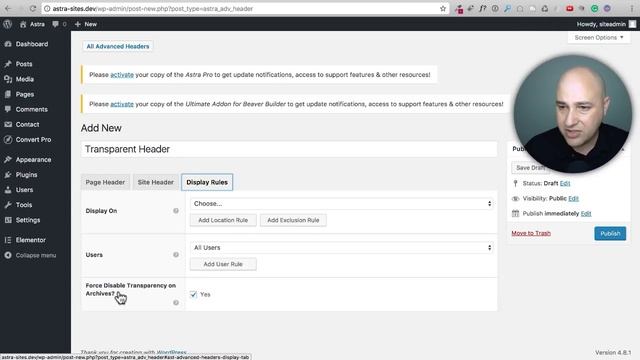Open Dashboard in the sidebar

pos(32,44)
